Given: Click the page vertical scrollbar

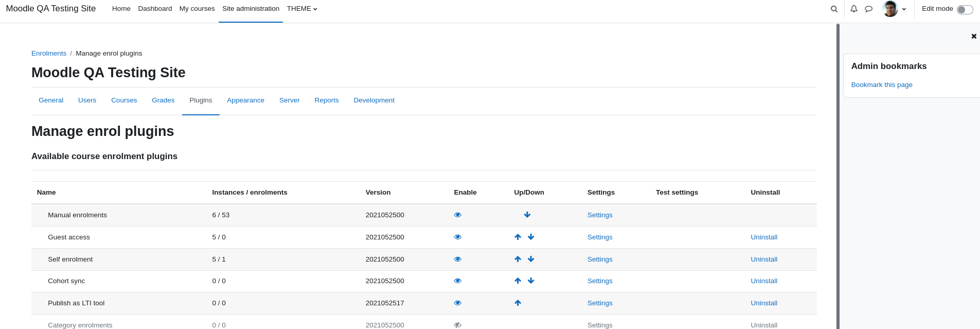Looking at the screenshot, I should [838, 176].
